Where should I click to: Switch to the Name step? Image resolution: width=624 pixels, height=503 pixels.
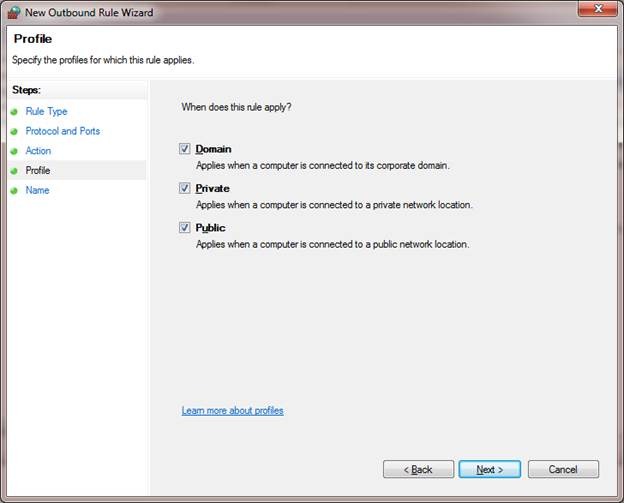(x=37, y=190)
